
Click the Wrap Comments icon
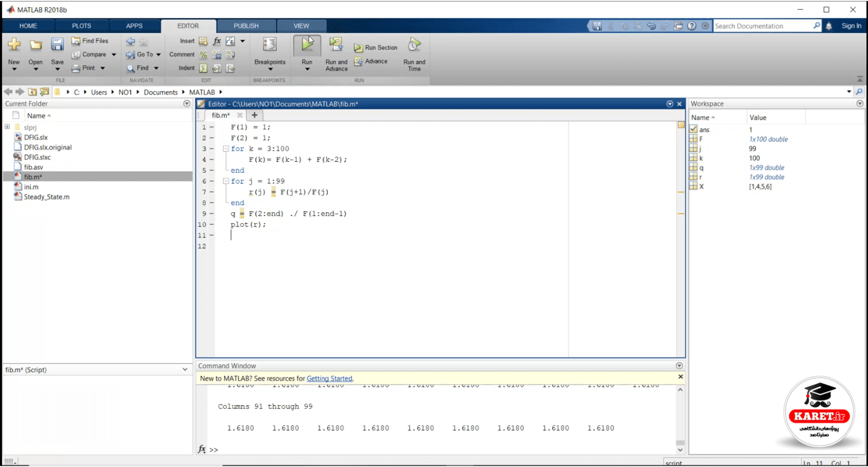coord(231,55)
